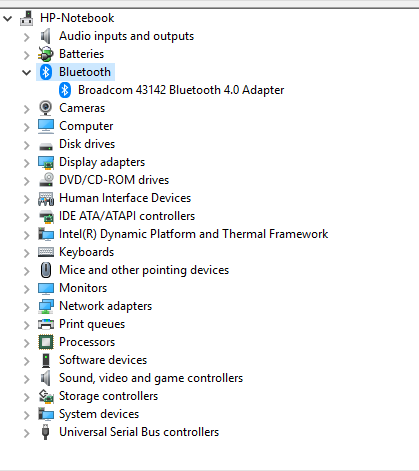Viewport: 419px width, 471px height.
Task: Select the Bluetooth label
Action: tap(85, 72)
